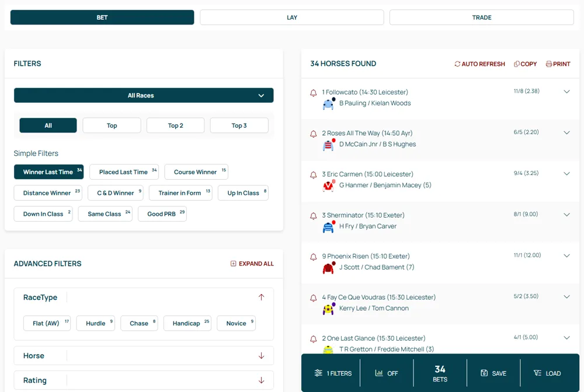Click bell icon next to One Last Glance
Viewport: 584px width, 392px height.
point(313,339)
